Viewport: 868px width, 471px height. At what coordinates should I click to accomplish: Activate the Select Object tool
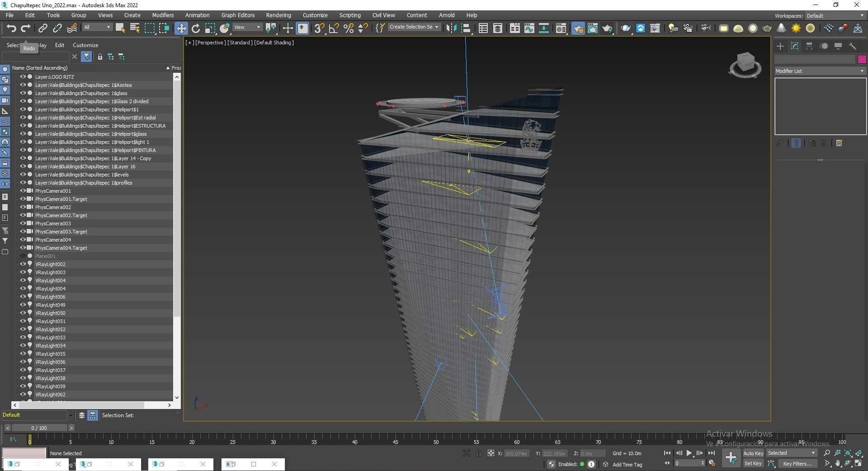120,28
